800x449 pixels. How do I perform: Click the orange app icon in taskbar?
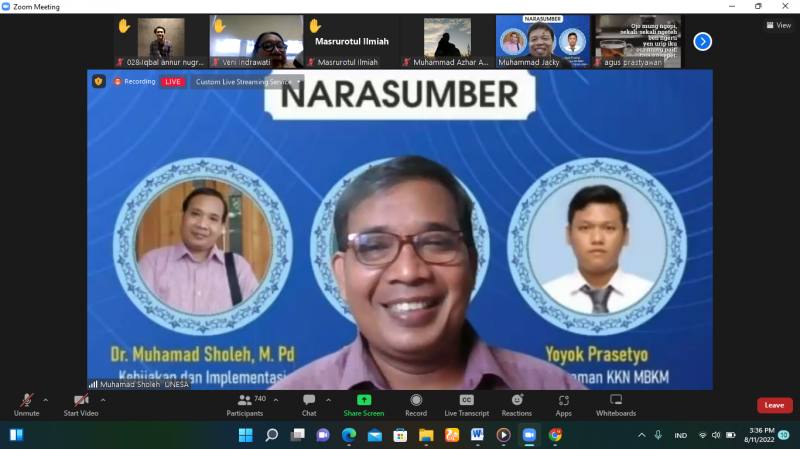pos(452,435)
